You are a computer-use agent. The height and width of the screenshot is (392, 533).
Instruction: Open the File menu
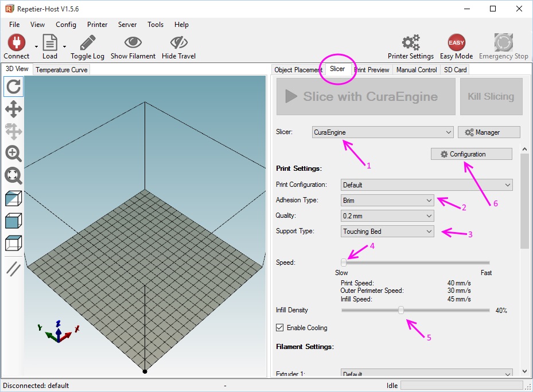pos(14,25)
